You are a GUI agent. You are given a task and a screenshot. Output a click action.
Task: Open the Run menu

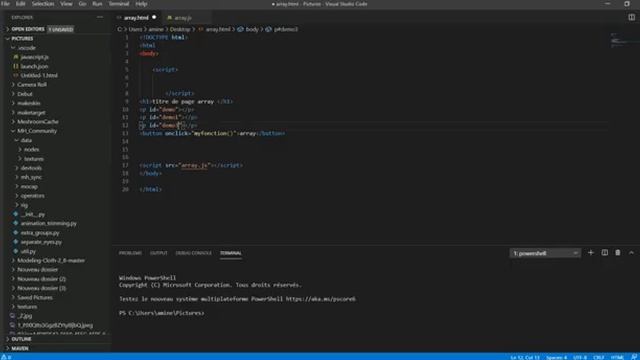[97, 4]
